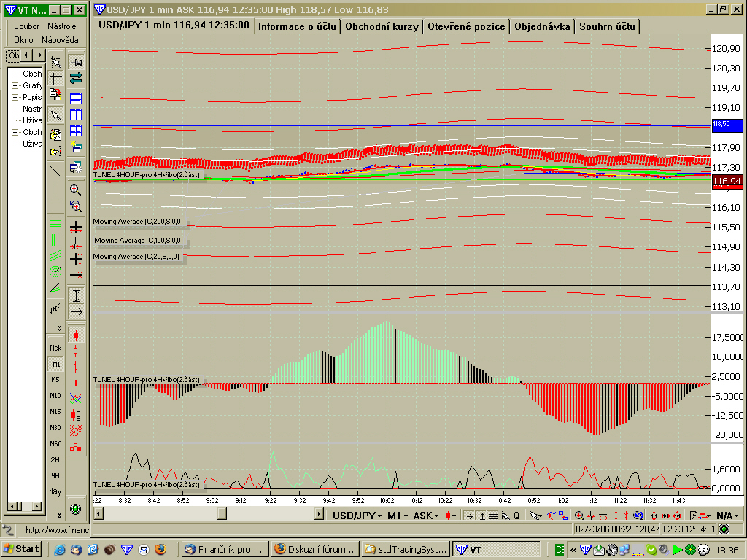
Task: Open the ASK price type dropdown
Action: click(423, 516)
